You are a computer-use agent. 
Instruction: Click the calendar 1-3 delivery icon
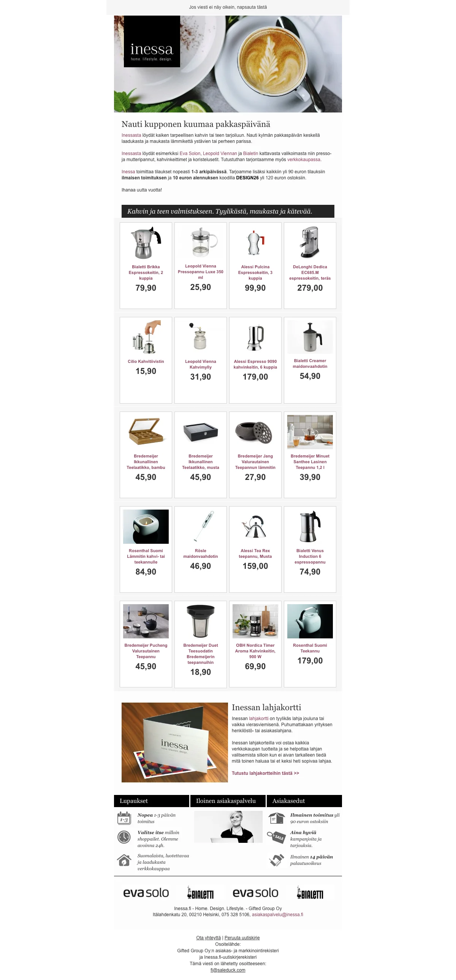click(124, 818)
